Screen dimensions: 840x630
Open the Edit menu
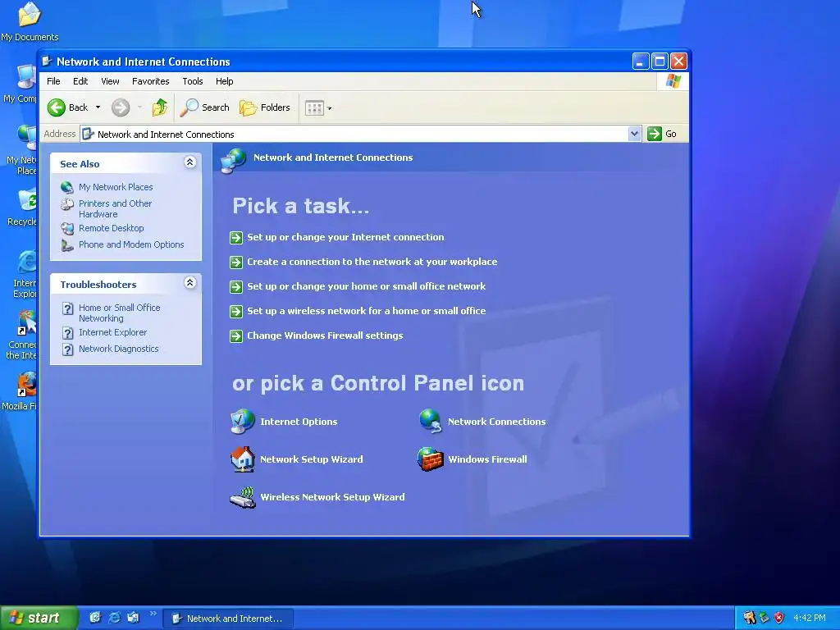[x=80, y=81]
